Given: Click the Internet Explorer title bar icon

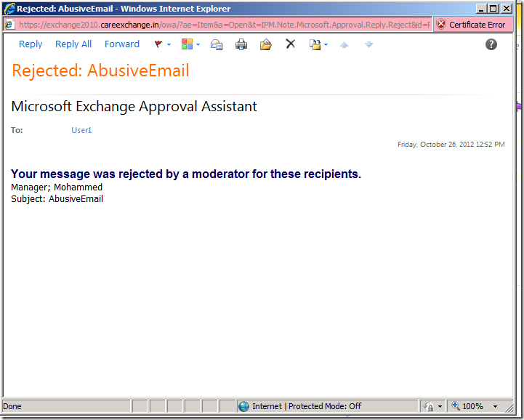Looking at the screenshot, I should tap(9, 8).
